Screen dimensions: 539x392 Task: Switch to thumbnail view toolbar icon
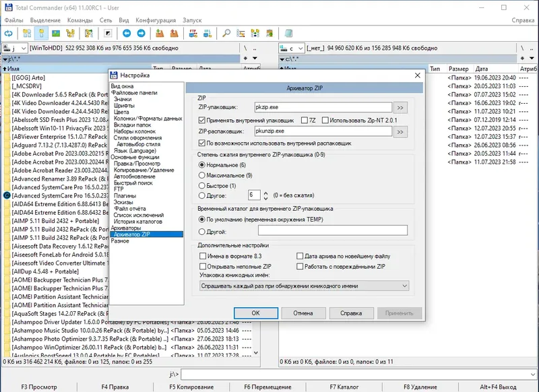(x=56, y=33)
